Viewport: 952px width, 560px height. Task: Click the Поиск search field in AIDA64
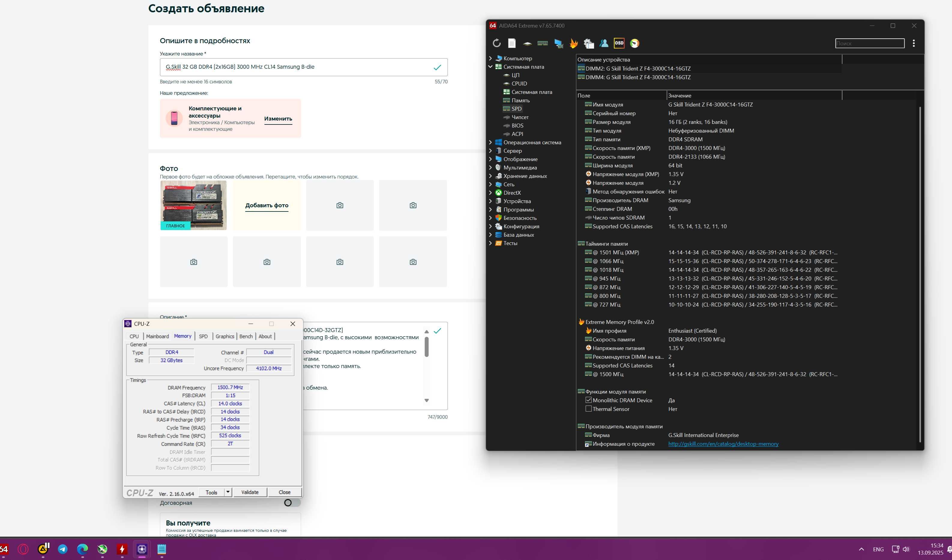[870, 43]
